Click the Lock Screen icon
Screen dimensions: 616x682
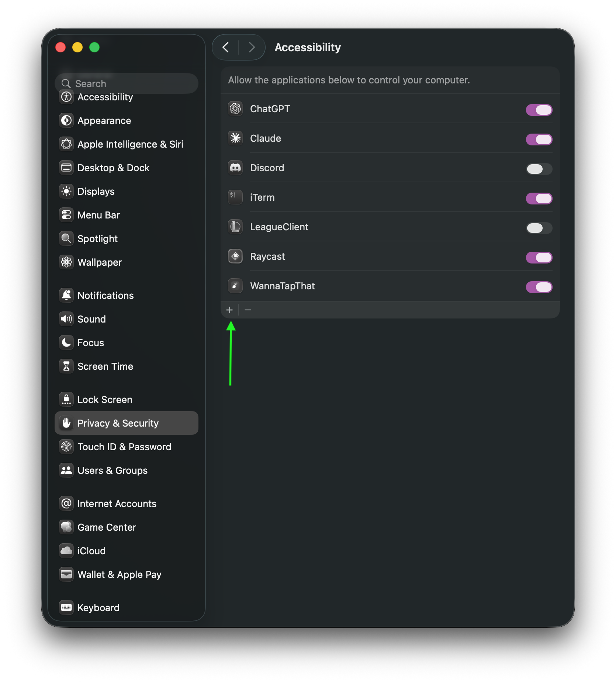tap(66, 399)
